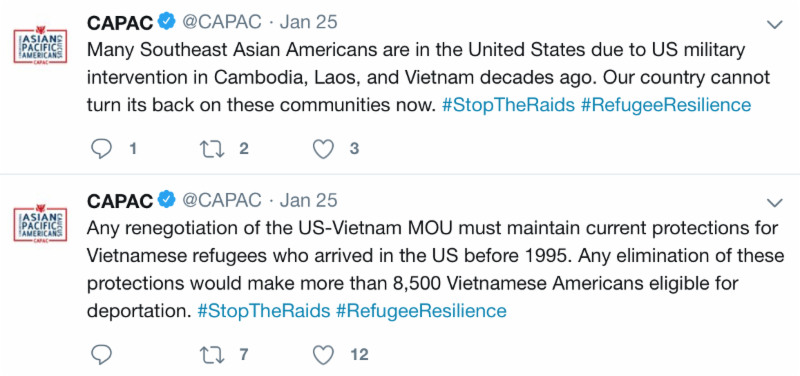This screenshot has width=800, height=376.
Task: Open #StopTheRaids hashtag in second tweet
Action: point(264,311)
